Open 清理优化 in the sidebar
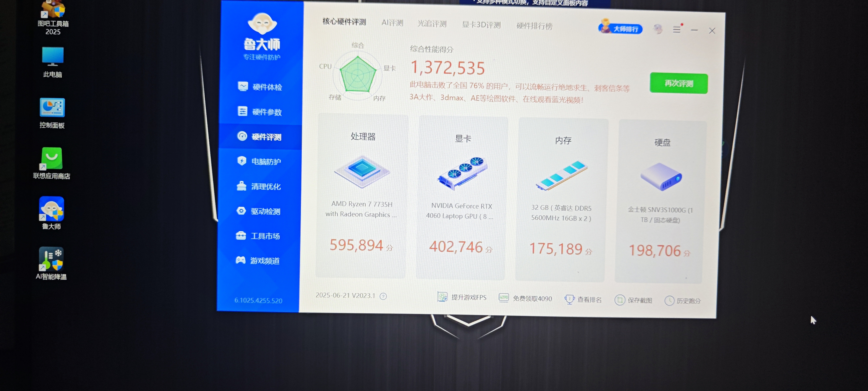Screen dimensions: 868x391 (259, 186)
